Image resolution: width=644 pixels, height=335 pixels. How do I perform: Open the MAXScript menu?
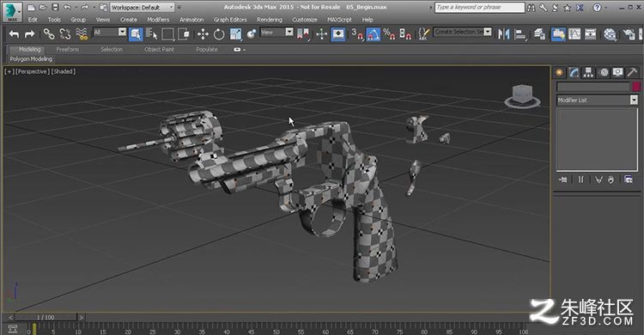pyautogui.click(x=339, y=20)
